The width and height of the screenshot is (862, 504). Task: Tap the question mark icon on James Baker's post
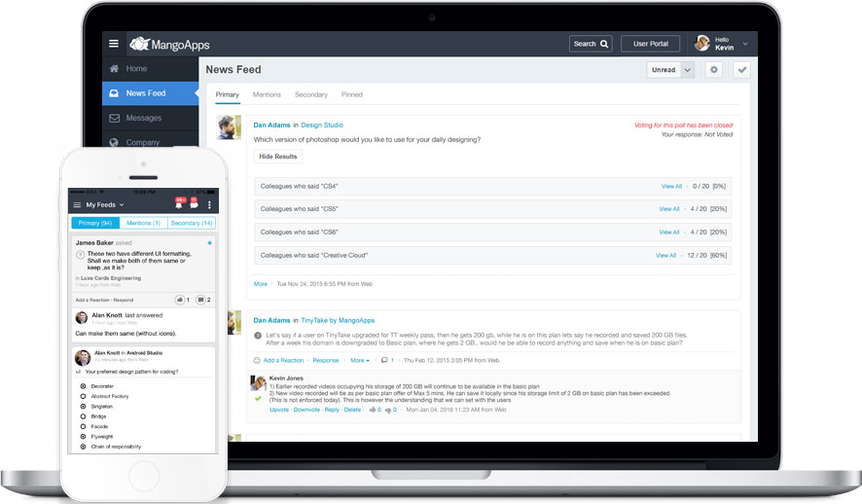pos(80,255)
